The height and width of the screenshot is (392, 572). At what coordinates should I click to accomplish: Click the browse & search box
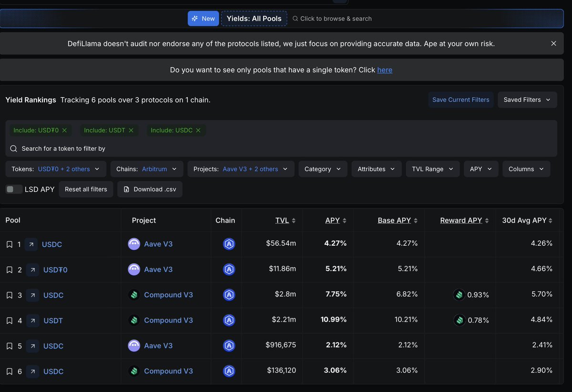pos(332,19)
